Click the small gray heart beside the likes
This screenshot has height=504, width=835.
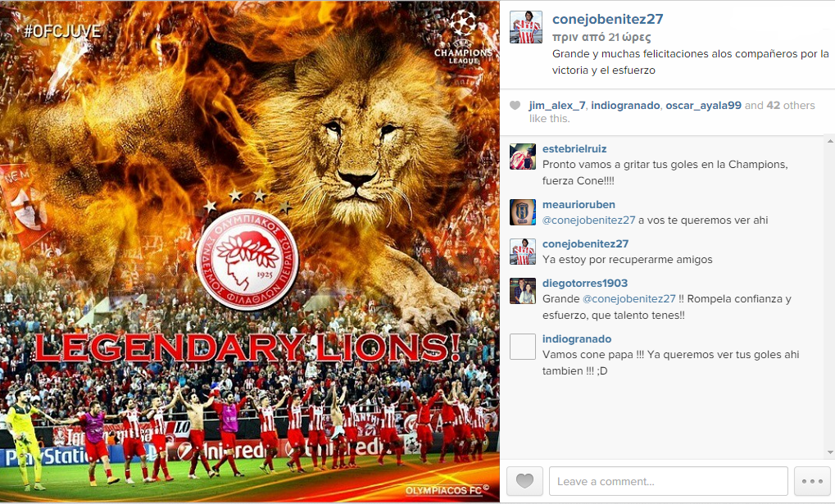pyautogui.click(x=515, y=106)
